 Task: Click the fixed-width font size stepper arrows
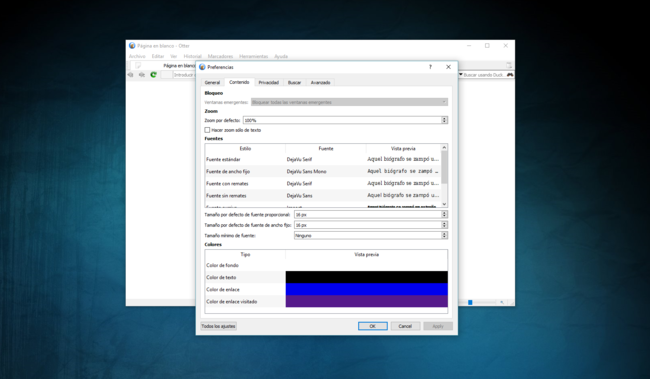(x=444, y=225)
